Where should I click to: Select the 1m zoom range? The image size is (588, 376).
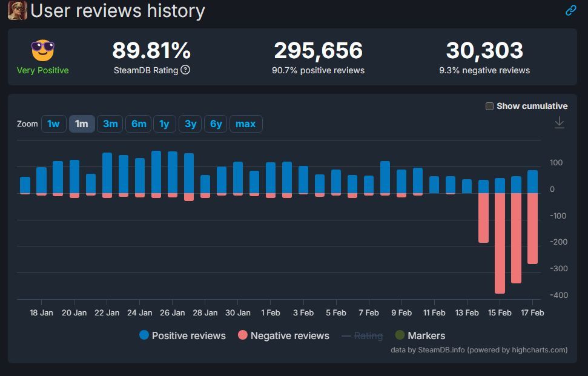point(81,124)
